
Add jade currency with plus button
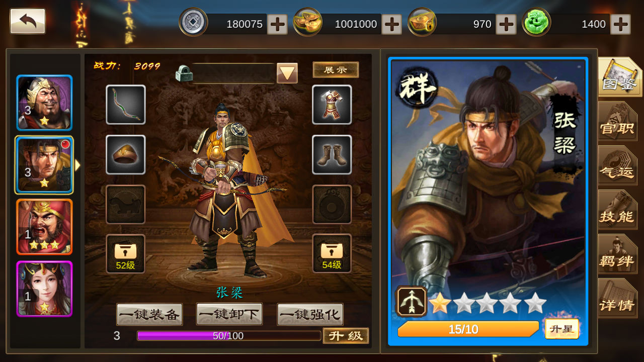tap(620, 24)
